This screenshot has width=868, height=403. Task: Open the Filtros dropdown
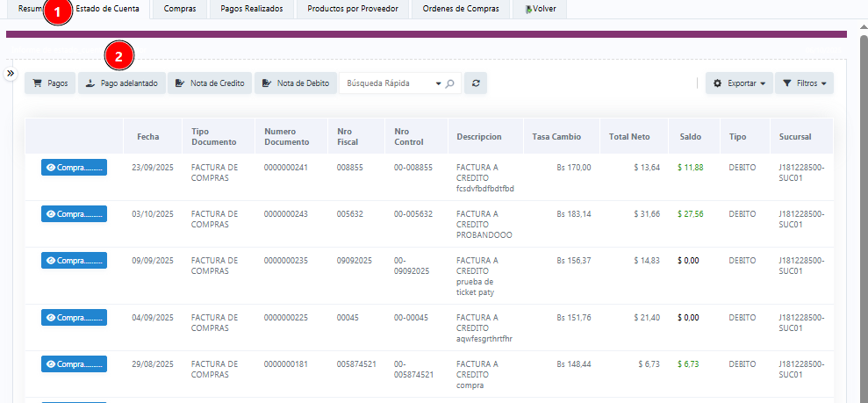804,83
